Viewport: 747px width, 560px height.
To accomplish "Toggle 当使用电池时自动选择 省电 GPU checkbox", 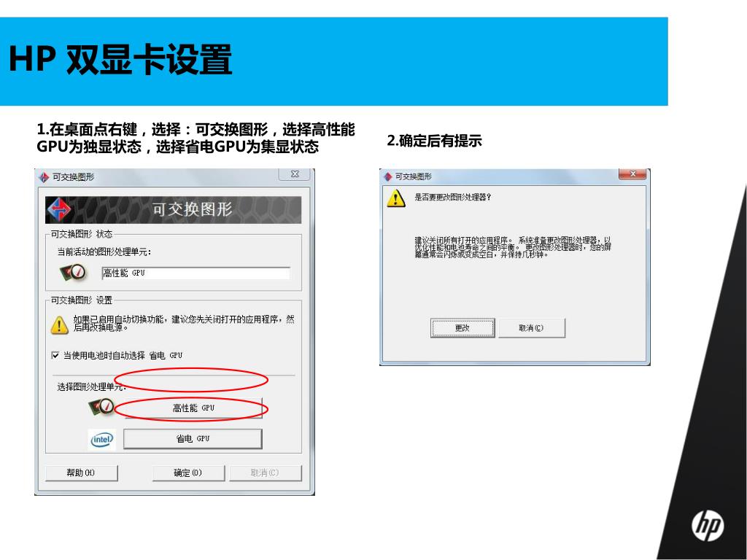I will pos(55,355).
